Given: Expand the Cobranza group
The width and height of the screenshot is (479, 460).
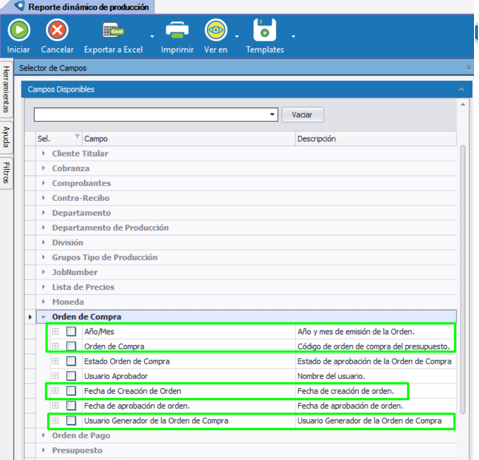Looking at the screenshot, I should pyautogui.click(x=43, y=168).
